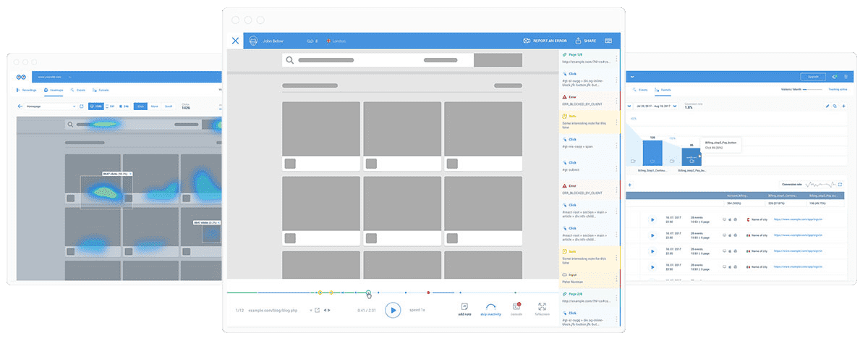Click the speed 1x control
Viewport: 868px width, 344px height.
pos(418,310)
